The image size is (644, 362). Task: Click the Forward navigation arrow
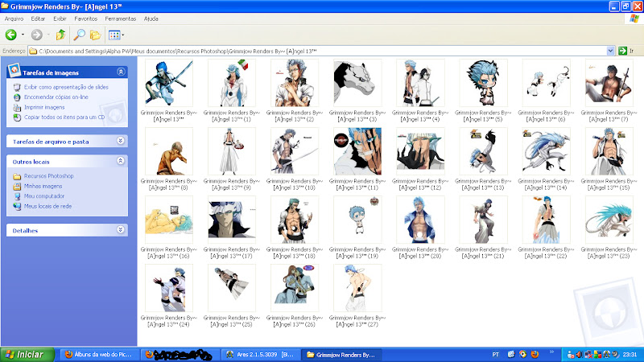36,35
